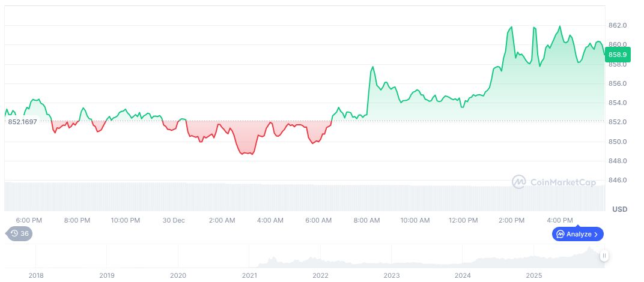Click the Analyze button
The image size is (644, 282).
tap(577, 234)
